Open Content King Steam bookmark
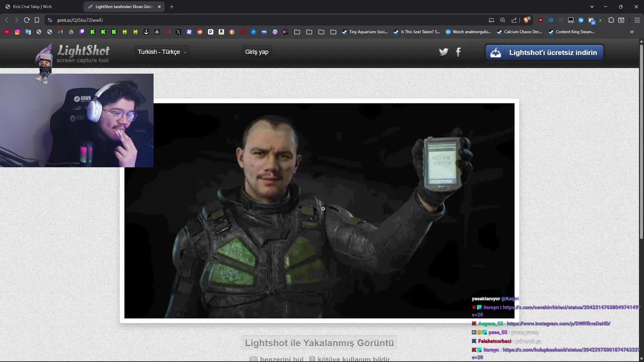 pos(571,32)
